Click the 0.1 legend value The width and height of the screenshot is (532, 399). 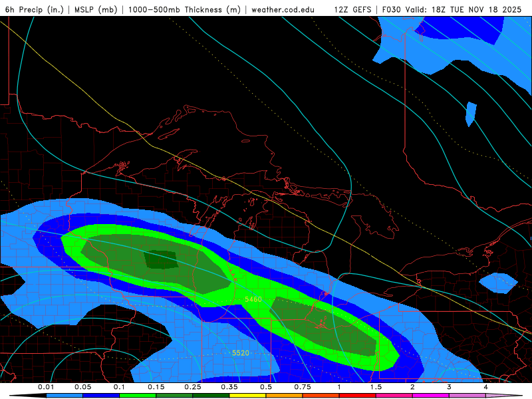click(119, 387)
